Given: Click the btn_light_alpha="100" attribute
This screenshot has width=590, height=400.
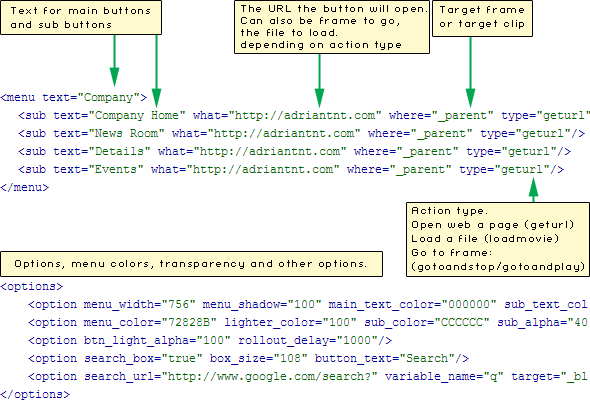Looking at the screenshot, I should pyautogui.click(x=157, y=341).
